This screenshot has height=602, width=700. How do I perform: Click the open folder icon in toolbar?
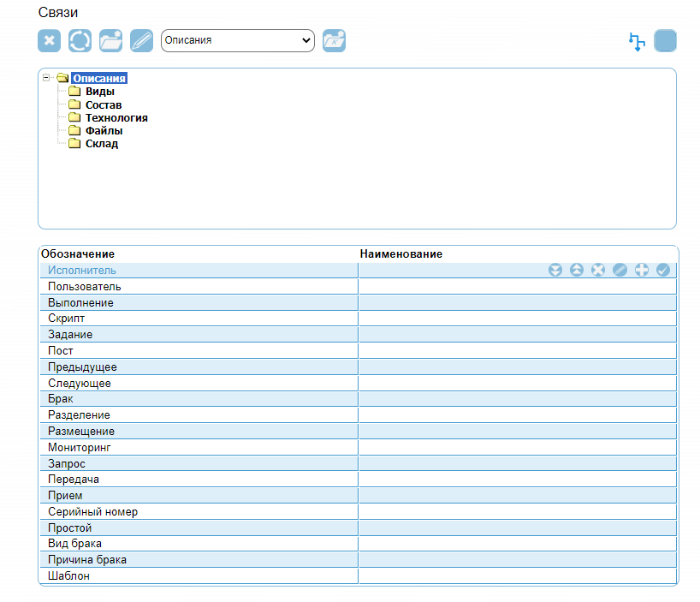click(x=111, y=41)
